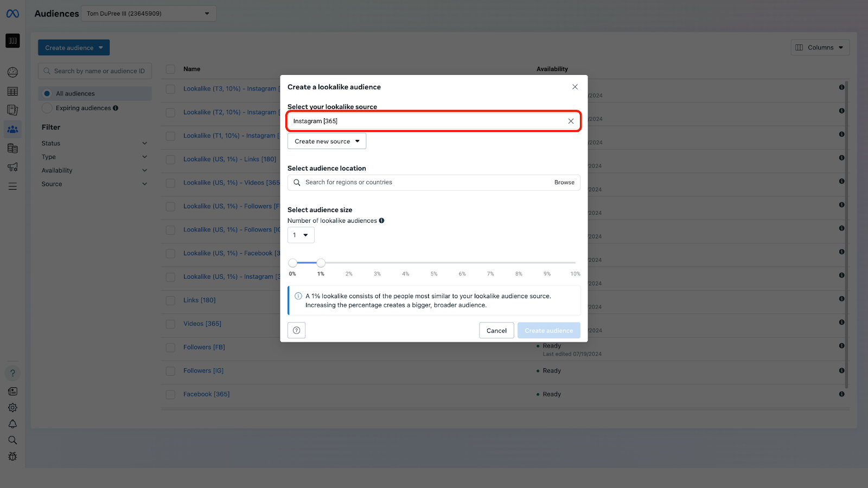Click info icon beside Number of lookalike audiences
The height and width of the screenshot is (488, 868).
pyautogui.click(x=381, y=221)
